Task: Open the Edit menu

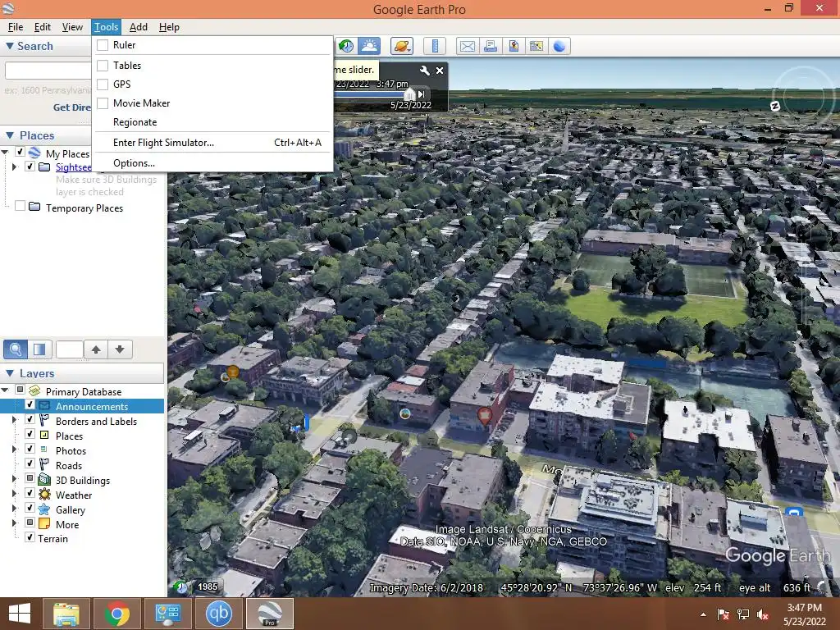Action: coord(43,27)
